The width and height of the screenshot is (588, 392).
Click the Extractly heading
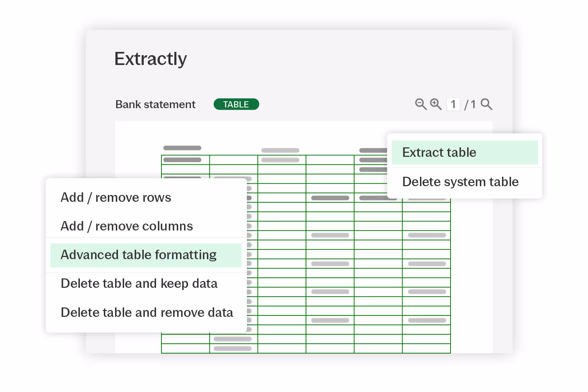(151, 59)
